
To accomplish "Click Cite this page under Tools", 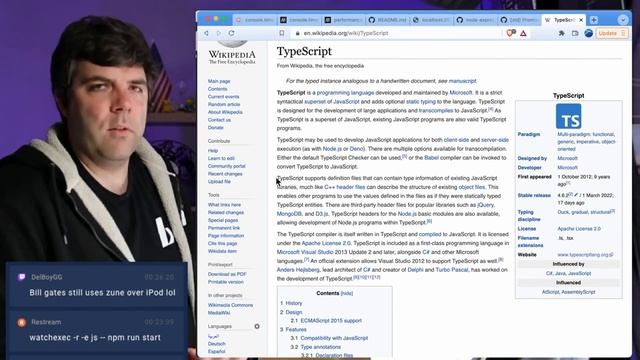I will (x=222, y=244).
